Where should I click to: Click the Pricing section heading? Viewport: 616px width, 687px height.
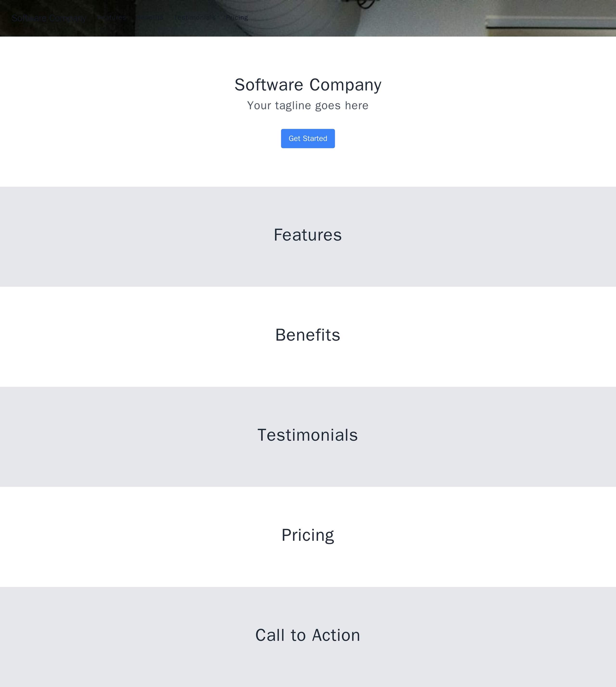pos(308,534)
